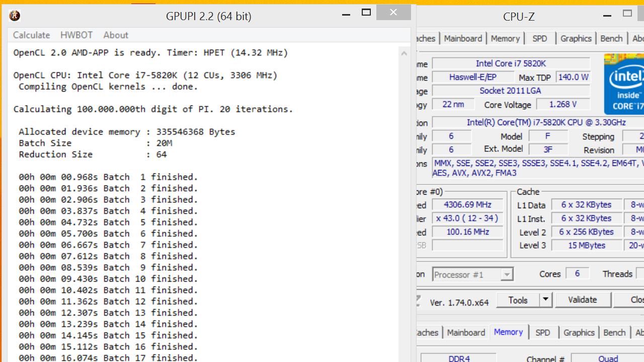Maximize the CPU-Z window
The width and height of the screenshot is (644, 362).
tap(627, 14)
